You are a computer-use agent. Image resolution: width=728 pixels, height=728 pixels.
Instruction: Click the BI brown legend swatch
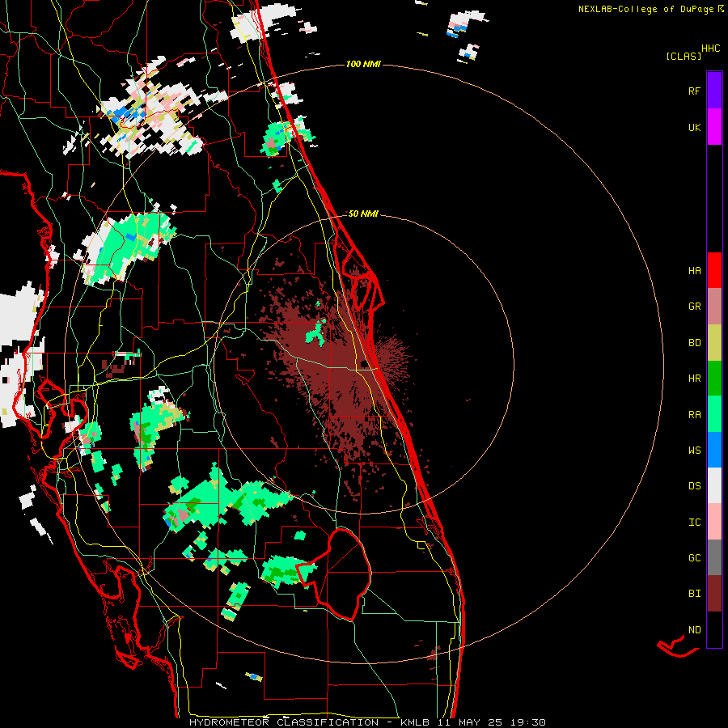click(x=714, y=594)
